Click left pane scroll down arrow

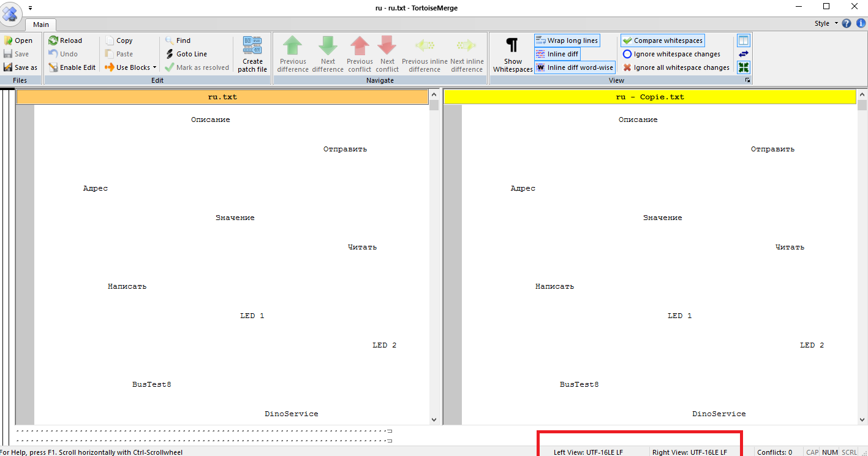tap(434, 420)
